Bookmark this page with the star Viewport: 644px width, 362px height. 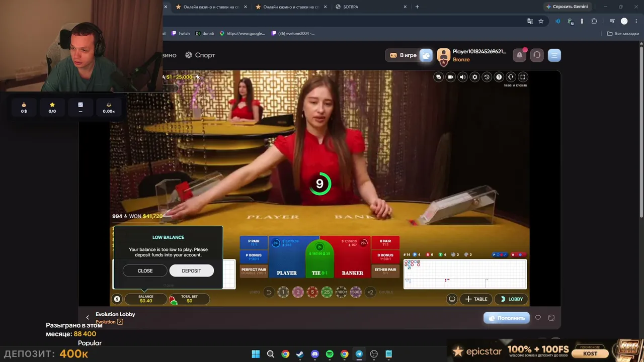pos(541,21)
